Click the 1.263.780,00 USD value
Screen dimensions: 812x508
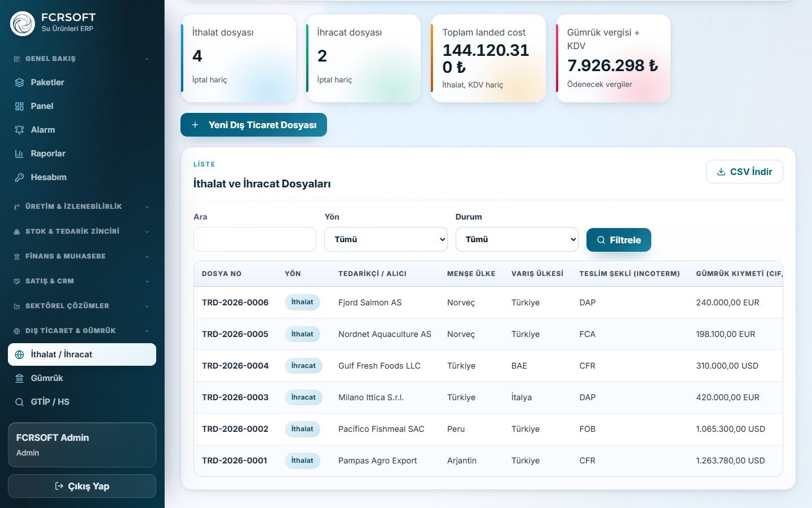tap(730, 461)
